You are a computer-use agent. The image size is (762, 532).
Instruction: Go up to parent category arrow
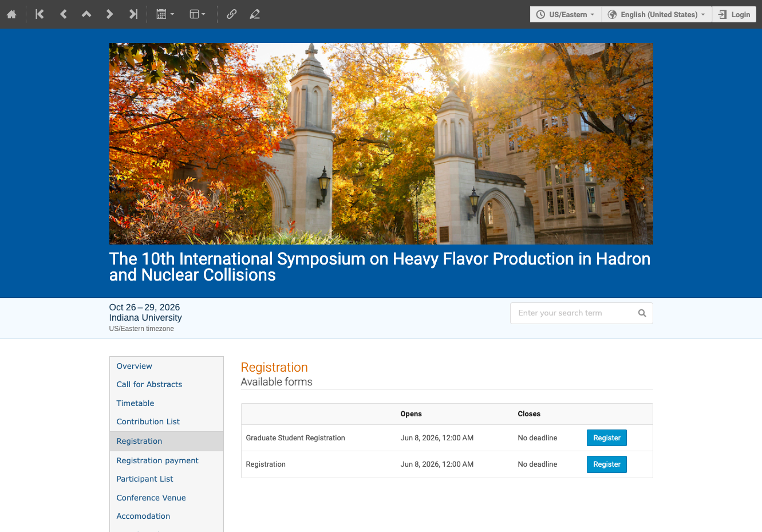[86, 14]
